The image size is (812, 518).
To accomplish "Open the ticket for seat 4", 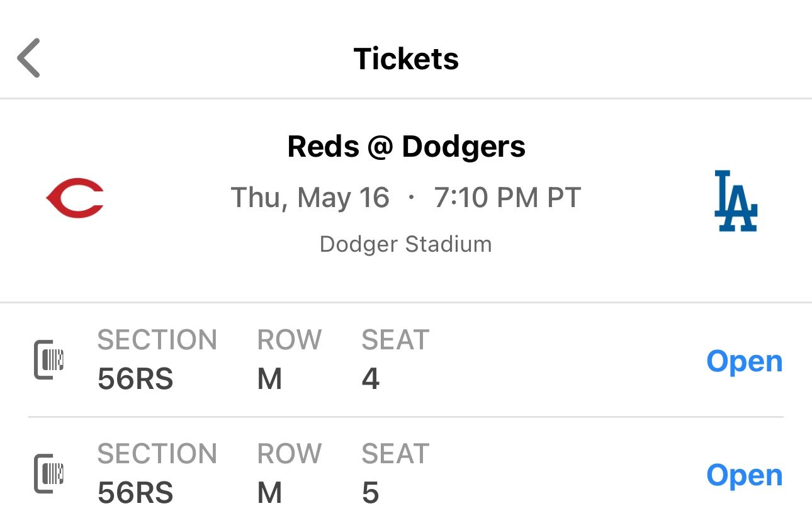I will [744, 361].
